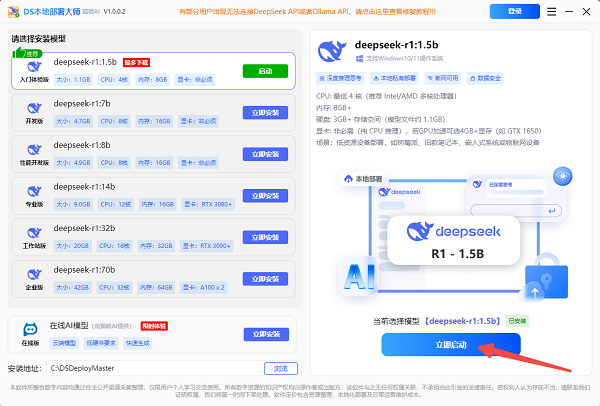Click the 大小: 4.7GB tag
Screen dimensions: 600x406
73,121
